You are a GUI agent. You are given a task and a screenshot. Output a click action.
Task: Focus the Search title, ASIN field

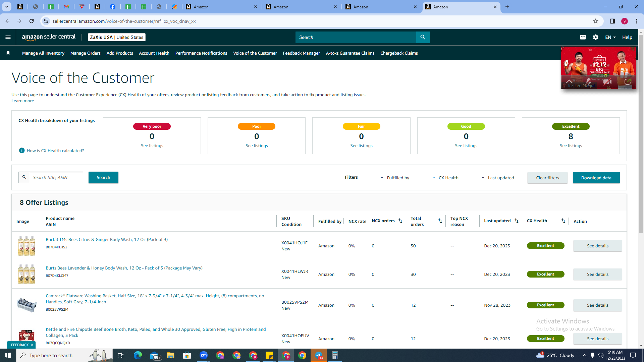(56, 177)
